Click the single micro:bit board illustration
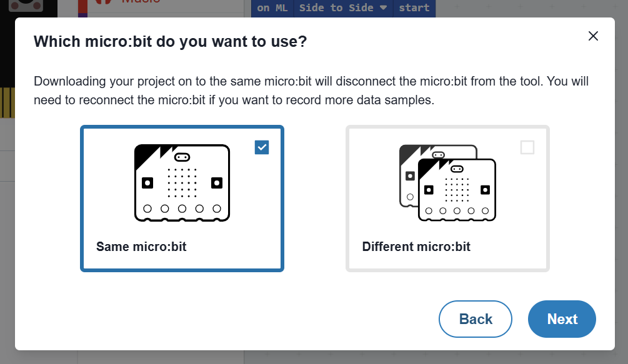 [x=182, y=182]
